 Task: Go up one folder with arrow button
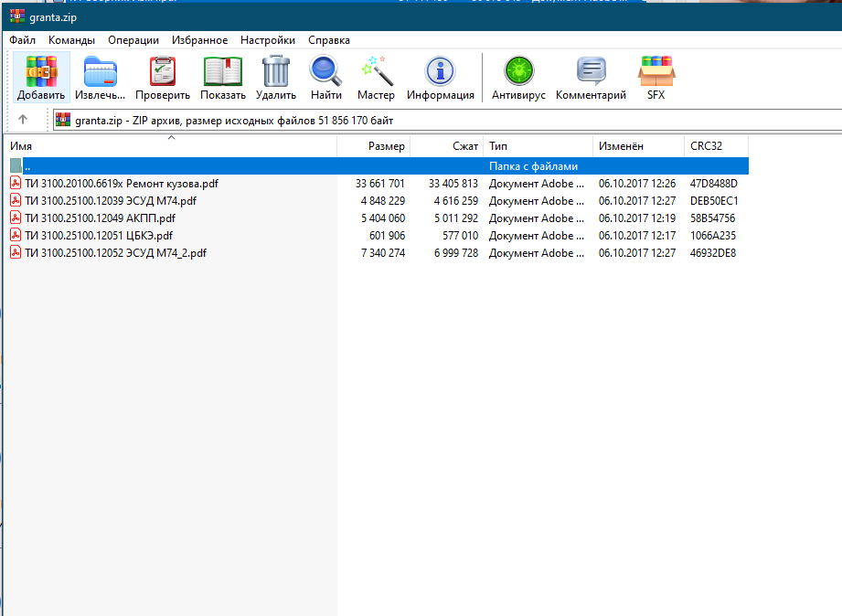tap(23, 120)
